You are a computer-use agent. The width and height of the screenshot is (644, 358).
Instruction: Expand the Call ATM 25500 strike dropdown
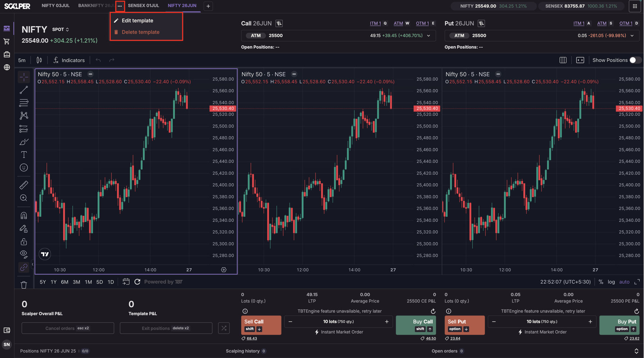point(429,36)
